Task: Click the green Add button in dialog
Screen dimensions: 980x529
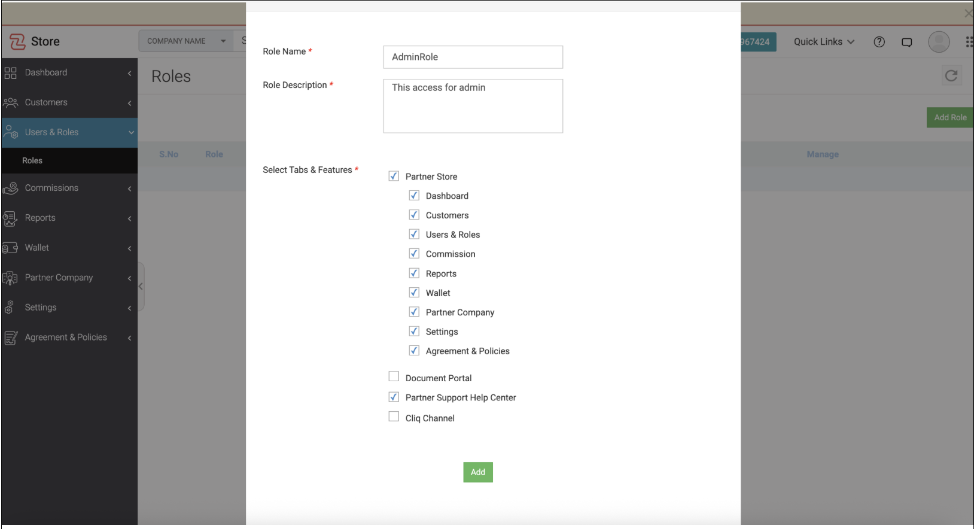Action: pyautogui.click(x=478, y=472)
